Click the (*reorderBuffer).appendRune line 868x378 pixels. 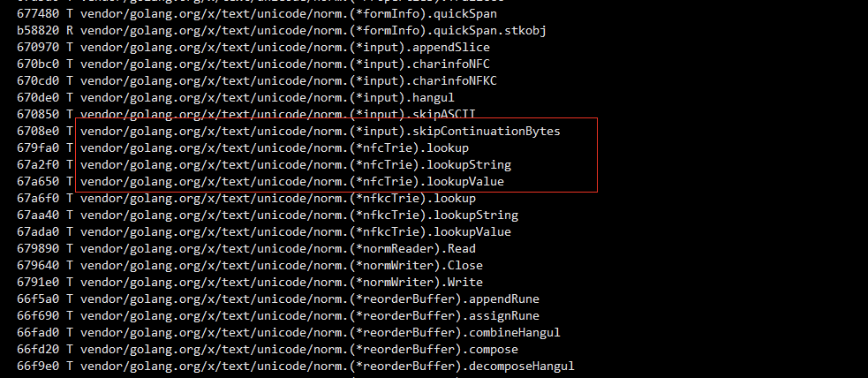278,299
